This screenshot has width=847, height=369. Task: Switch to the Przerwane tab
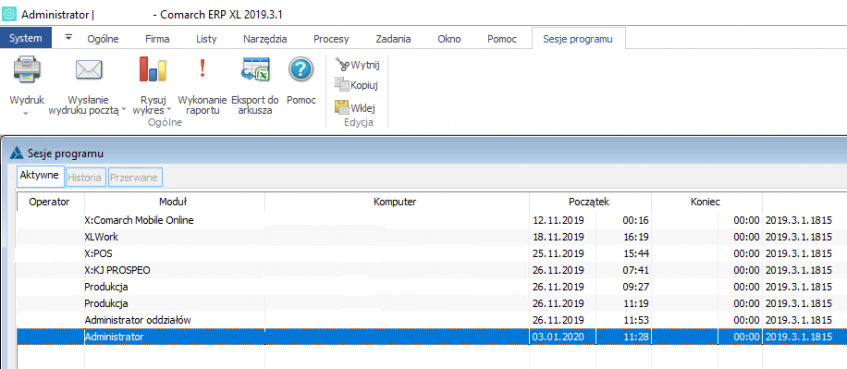point(135,177)
